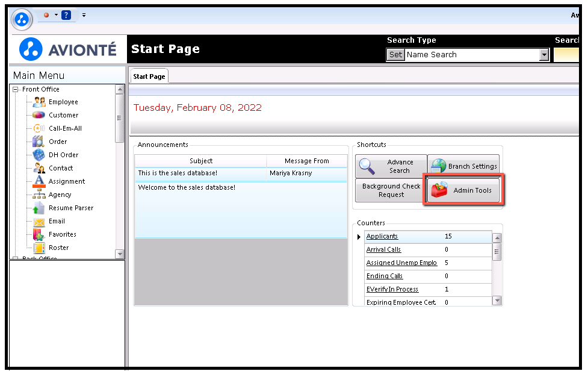Click the Main Menu scroll down arrow

[x=120, y=254]
